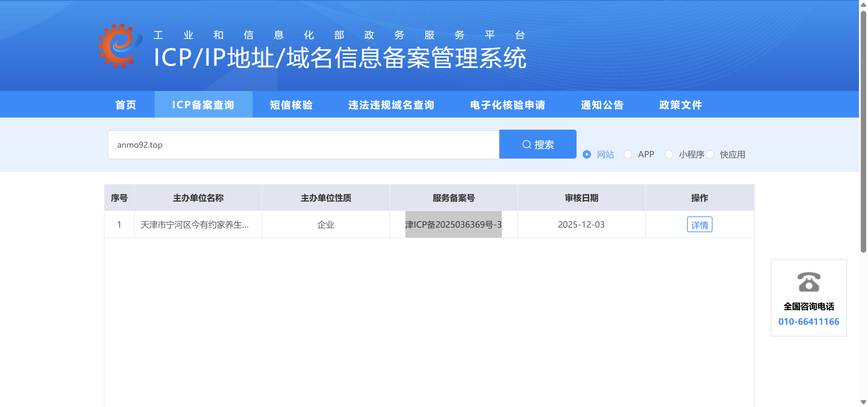The image size is (868, 407).
Task: Select the 快应用 radio button
Action: 710,154
